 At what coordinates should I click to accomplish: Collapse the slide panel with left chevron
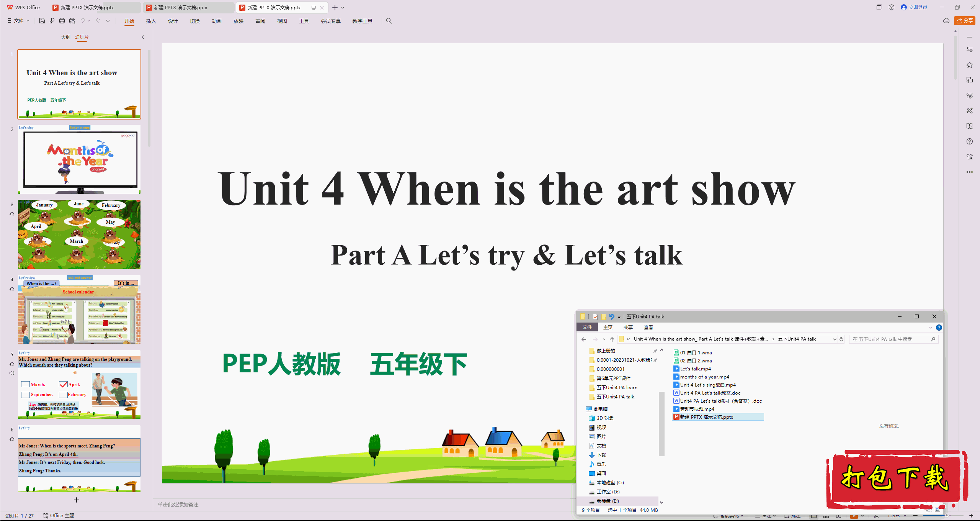[143, 37]
